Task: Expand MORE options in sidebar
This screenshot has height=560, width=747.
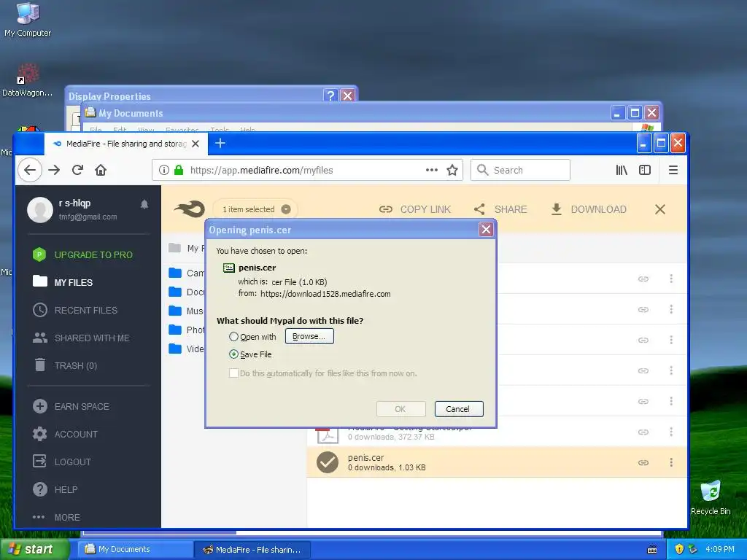Action: point(56,517)
